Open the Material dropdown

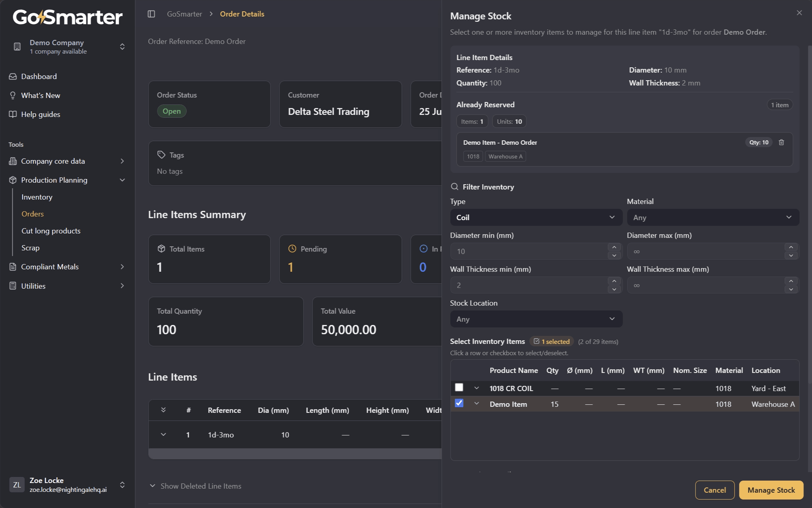(713, 217)
